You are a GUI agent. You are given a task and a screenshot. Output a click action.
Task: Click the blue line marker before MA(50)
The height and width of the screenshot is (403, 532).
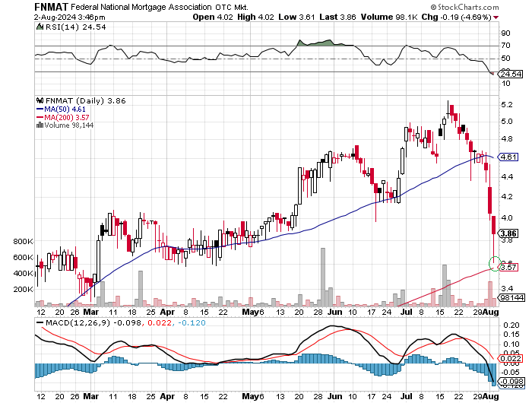coord(40,109)
